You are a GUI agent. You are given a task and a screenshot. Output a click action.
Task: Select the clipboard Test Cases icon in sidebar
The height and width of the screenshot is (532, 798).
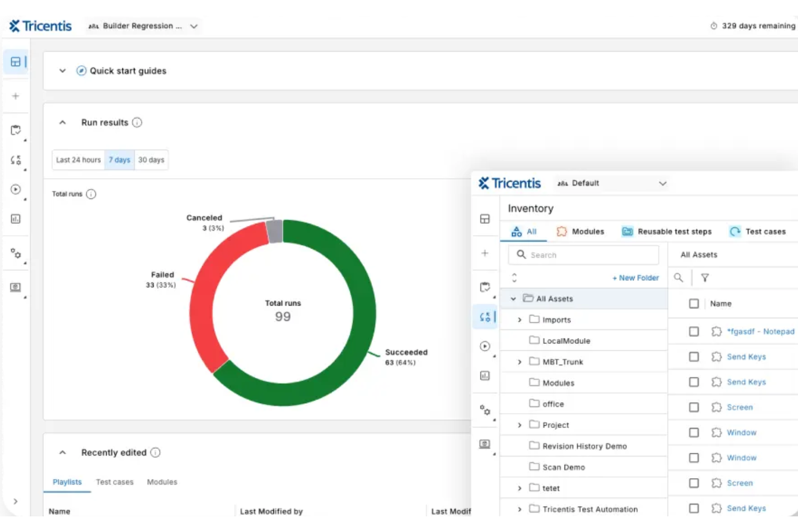[16, 130]
